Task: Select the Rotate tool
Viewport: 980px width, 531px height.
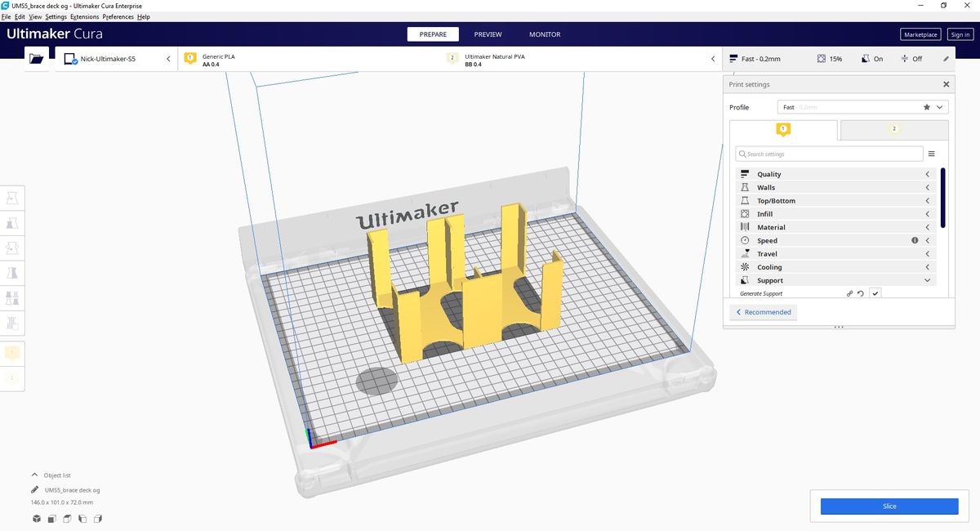Action: 12,248
